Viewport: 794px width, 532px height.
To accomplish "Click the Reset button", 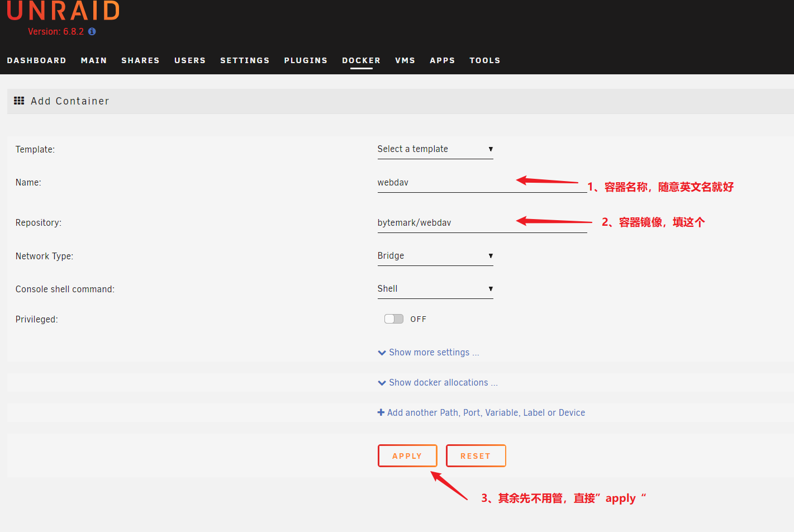I will pos(476,456).
